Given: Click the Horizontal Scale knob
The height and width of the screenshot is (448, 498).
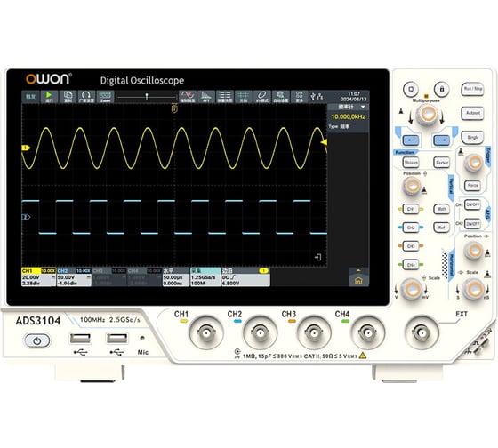Looking at the screenshot, I should 473,289.
